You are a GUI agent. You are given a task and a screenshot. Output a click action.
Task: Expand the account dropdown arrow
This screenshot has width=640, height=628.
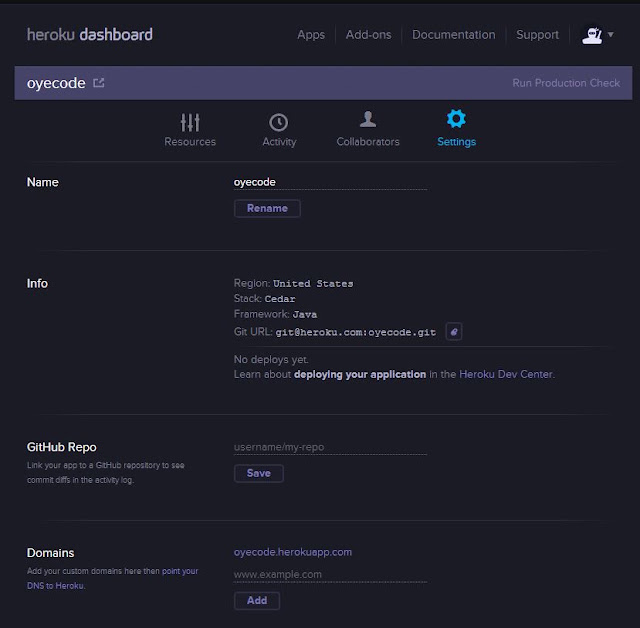click(611, 35)
